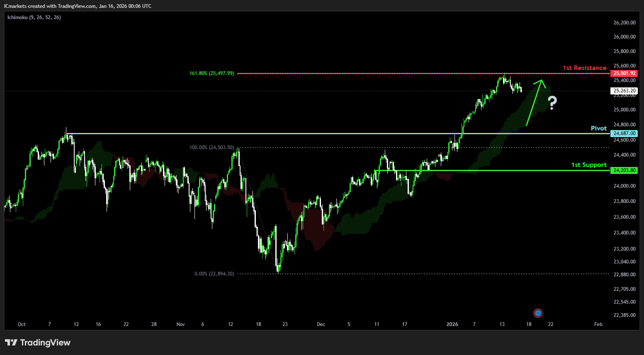Click the TradingView logo icon
The width and height of the screenshot is (644, 355).
click(x=11, y=343)
